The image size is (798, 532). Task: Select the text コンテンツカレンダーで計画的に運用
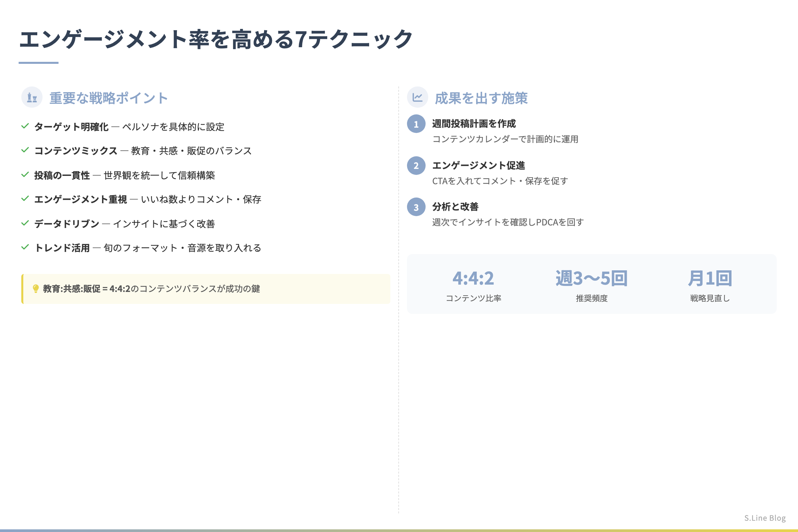(505, 139)
